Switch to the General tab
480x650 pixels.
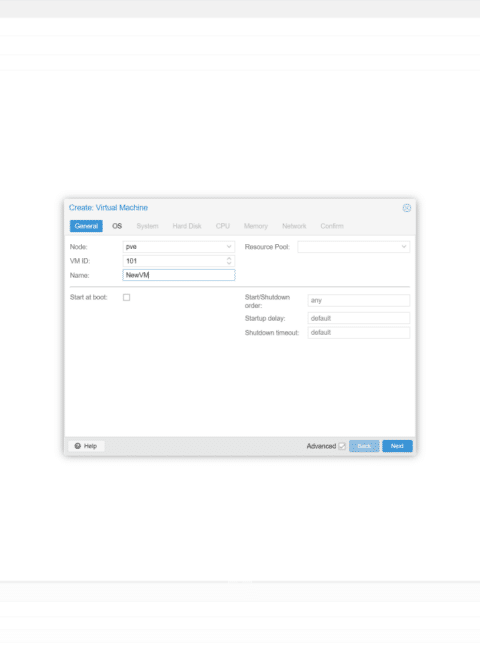coord(86,226)
